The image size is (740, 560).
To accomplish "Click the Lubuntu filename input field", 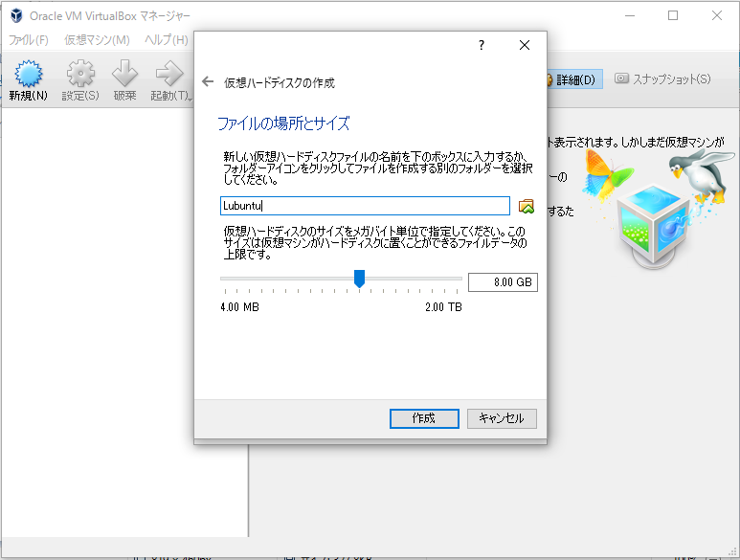I will coord(365,206).
